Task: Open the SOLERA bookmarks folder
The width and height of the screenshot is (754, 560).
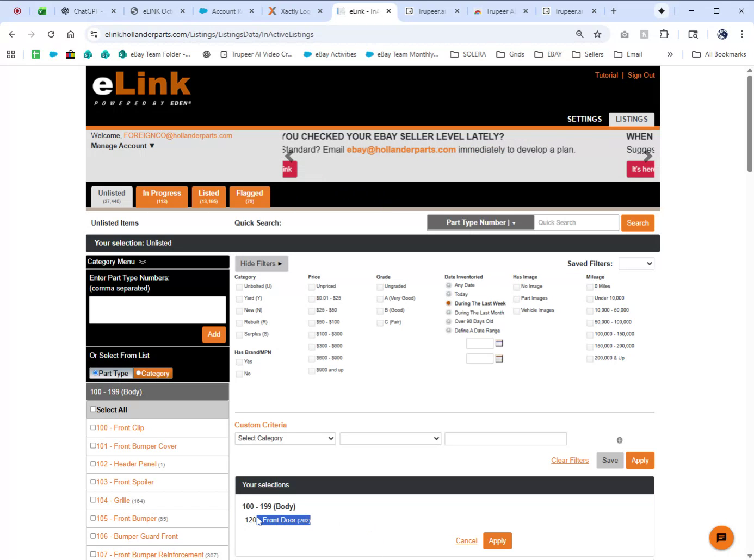Action: (x=468, y=54)
